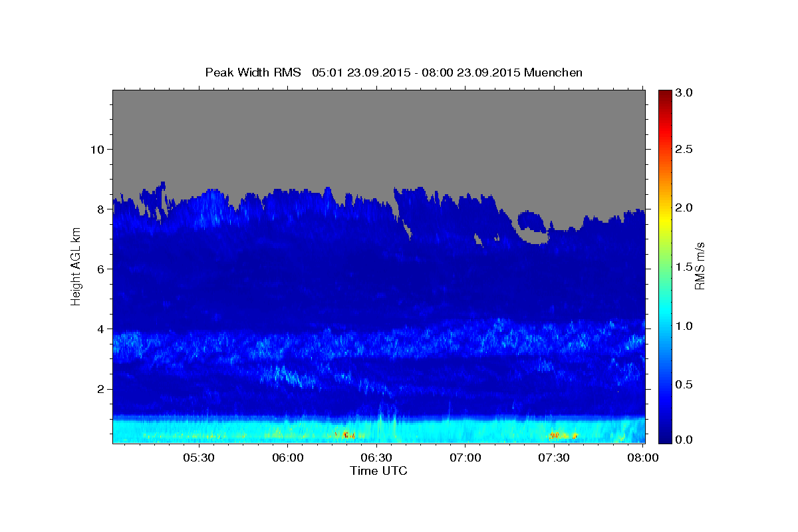Click the 08:00 time tick label

pos(643,458)
